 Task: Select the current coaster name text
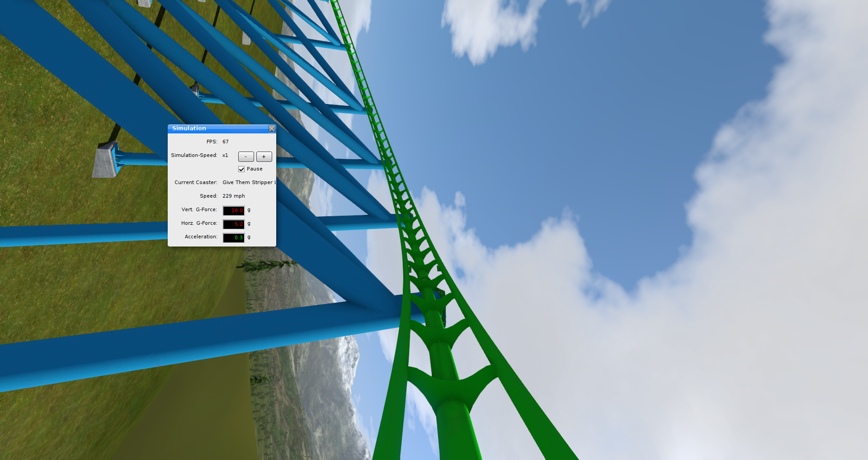pos(248,183)
